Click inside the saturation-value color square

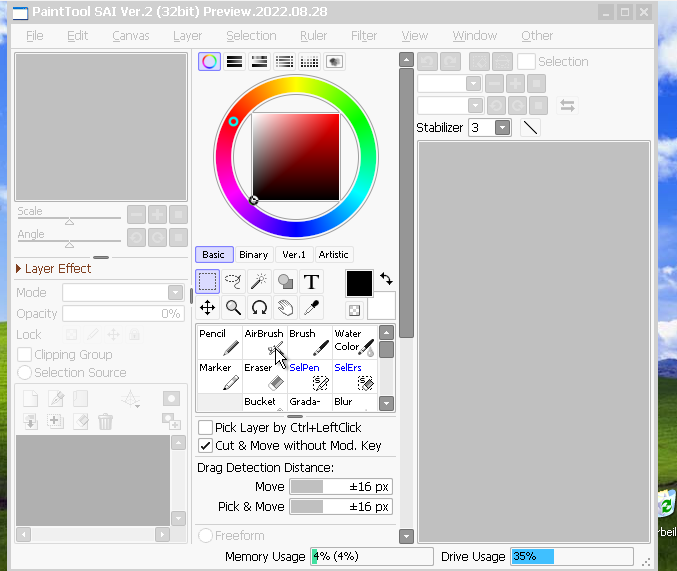[x=296, y=157]
